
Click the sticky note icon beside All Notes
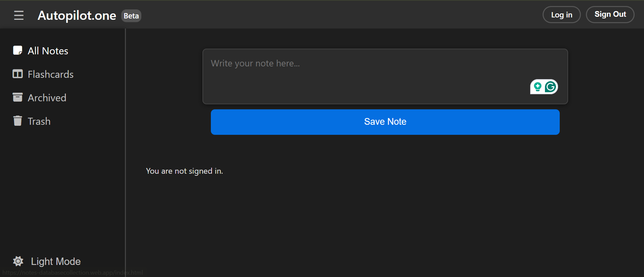17,51
